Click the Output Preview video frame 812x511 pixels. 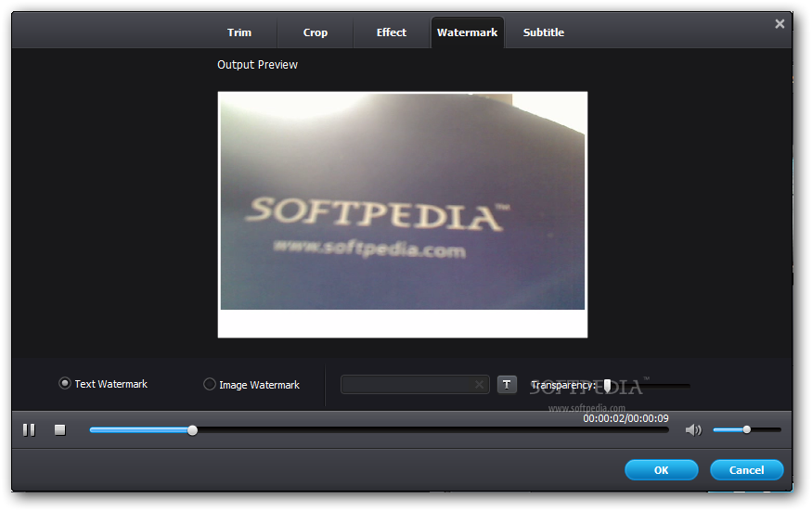click(x=403, y=215)
